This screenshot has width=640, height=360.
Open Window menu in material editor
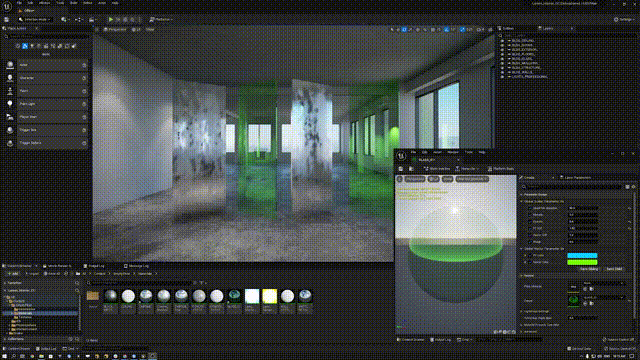(453, 152)
